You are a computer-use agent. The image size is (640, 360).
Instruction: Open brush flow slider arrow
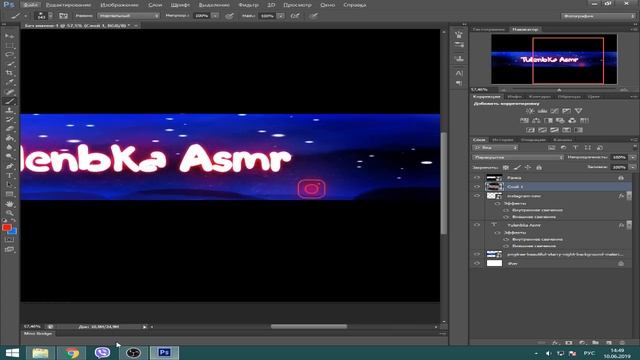click(280, 16)
